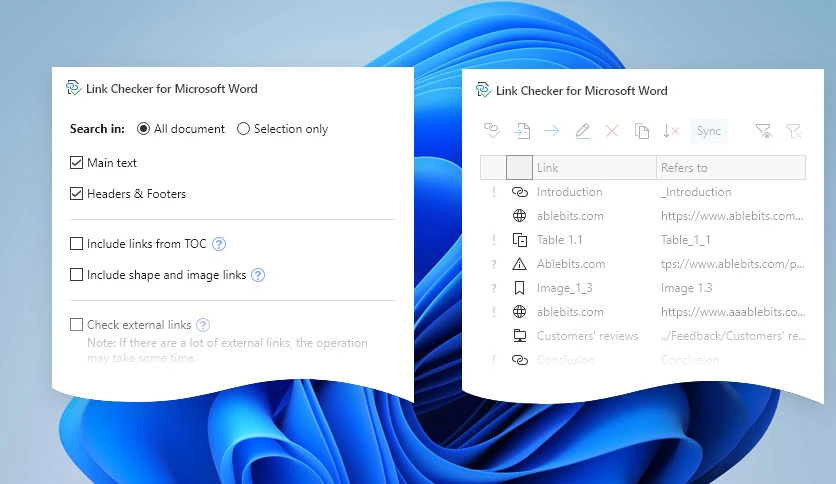
Task: Click the Copy pages toolbar icon
Action: tap(641, 131)
